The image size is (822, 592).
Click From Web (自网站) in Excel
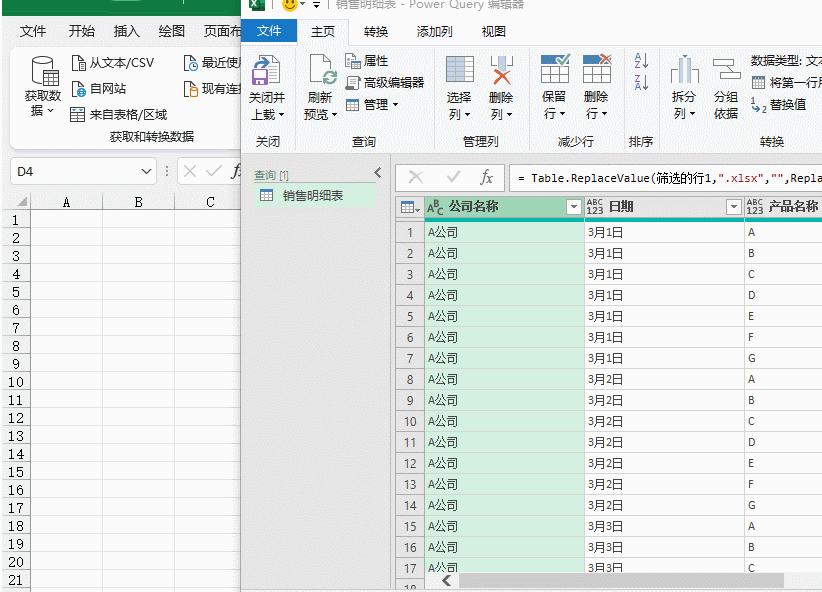click(x=99, y=89)
